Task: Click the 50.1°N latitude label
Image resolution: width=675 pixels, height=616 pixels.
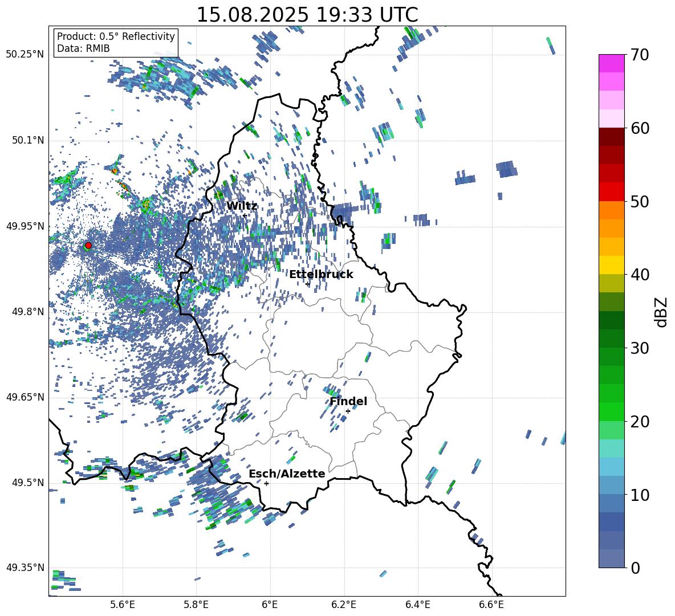Action: click(27, 140)
